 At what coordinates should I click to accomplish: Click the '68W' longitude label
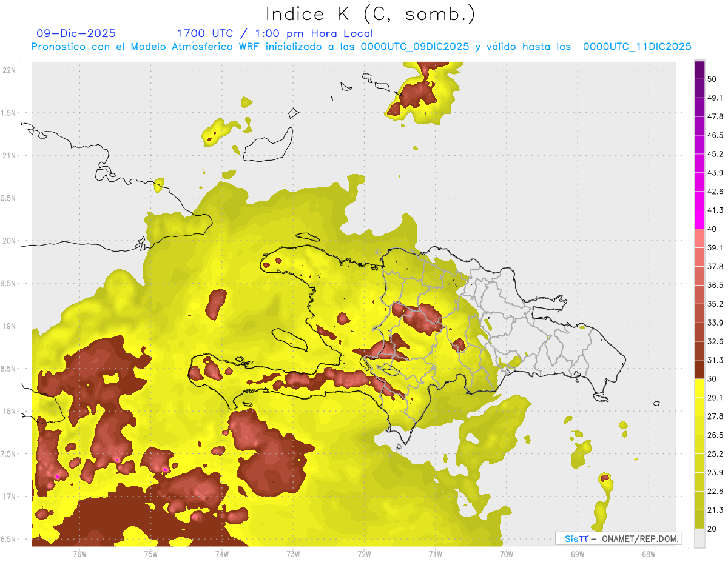pyautogui.click(x=649, y=554)
